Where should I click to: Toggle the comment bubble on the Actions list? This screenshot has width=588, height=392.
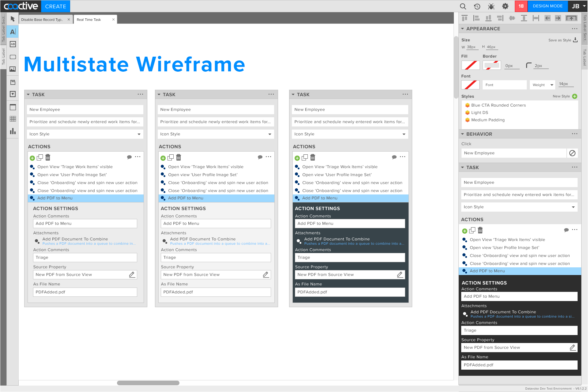[567, 230]
